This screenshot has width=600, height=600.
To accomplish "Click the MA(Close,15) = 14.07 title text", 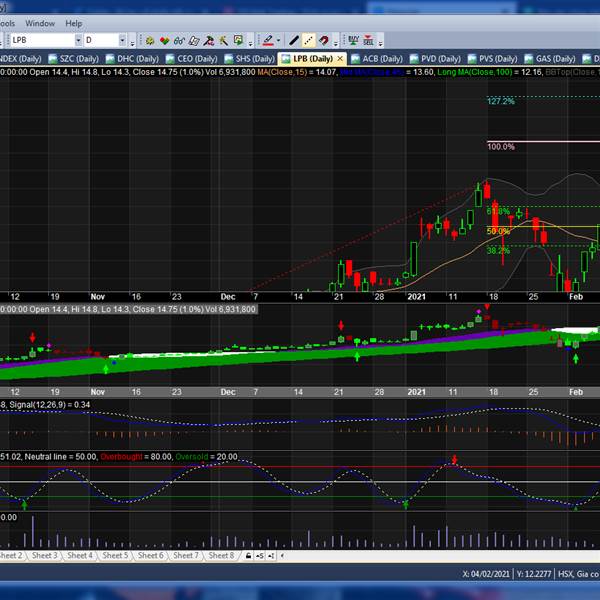I will (x=297, y=72).
